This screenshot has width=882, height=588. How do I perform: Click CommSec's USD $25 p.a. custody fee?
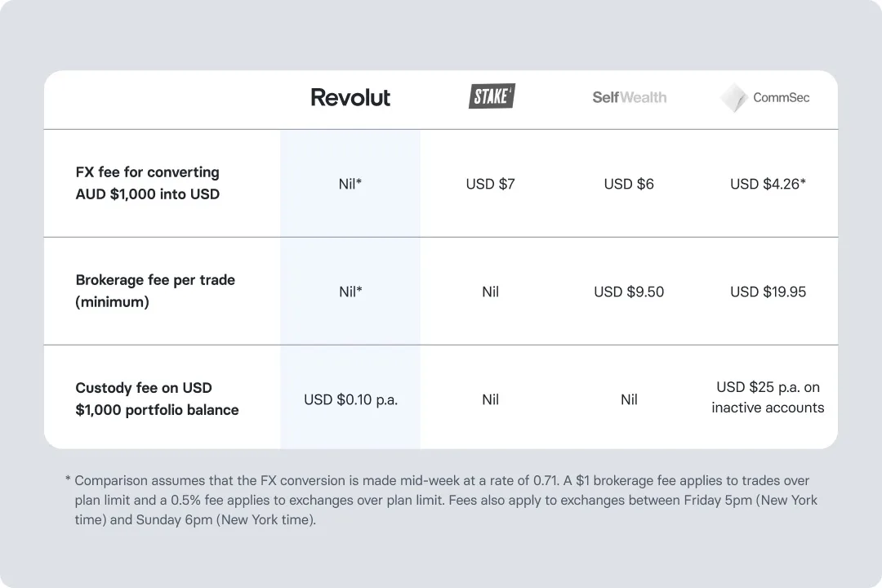pyautogui.click(x=768, y=398)
